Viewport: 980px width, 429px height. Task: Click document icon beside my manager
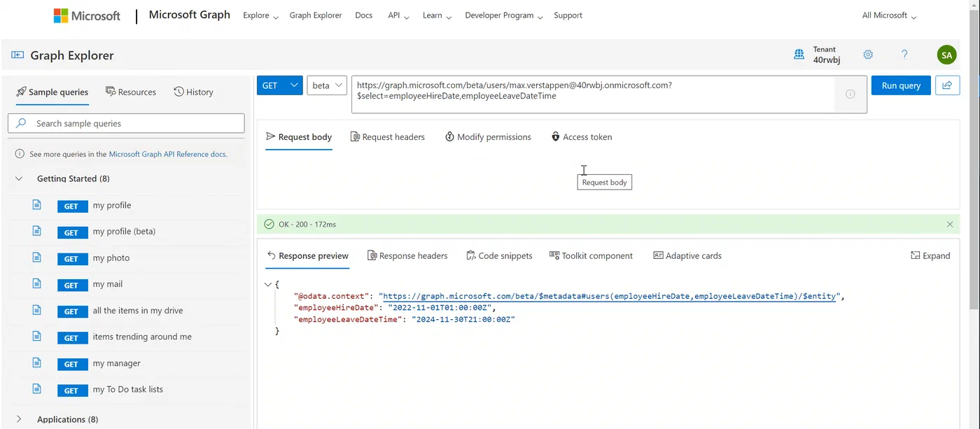[x=37, y=363]
